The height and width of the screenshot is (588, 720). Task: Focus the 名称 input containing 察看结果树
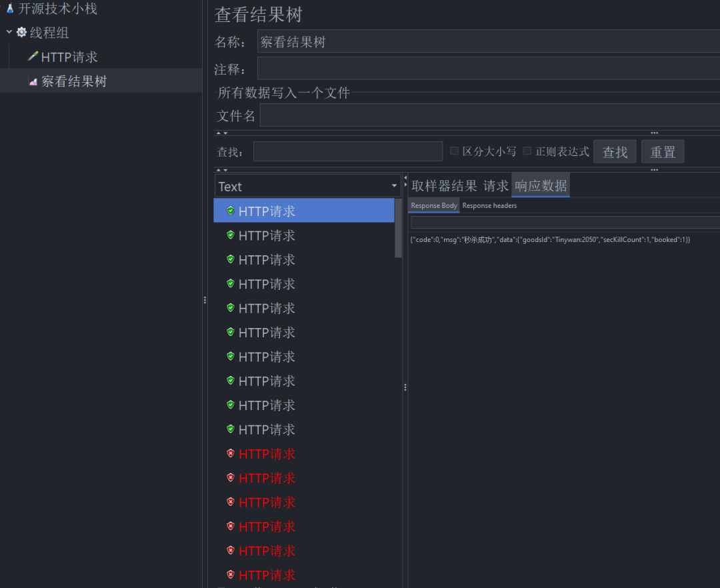(489, 42)
